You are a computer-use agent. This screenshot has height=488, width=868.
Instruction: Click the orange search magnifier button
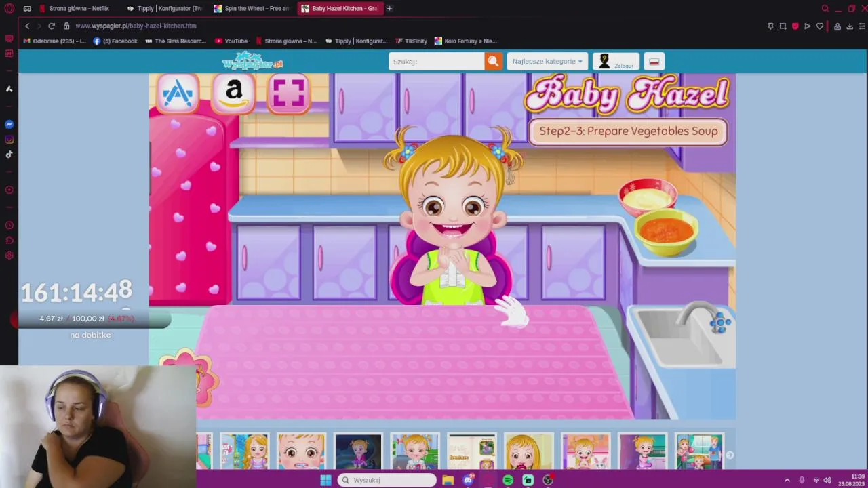493,61
